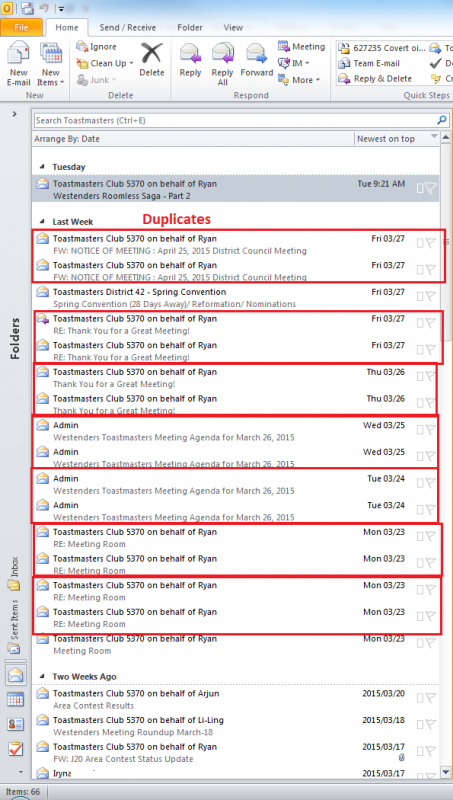Open the More respond options
The image size is (453, 800).
[x=299, y=80]
